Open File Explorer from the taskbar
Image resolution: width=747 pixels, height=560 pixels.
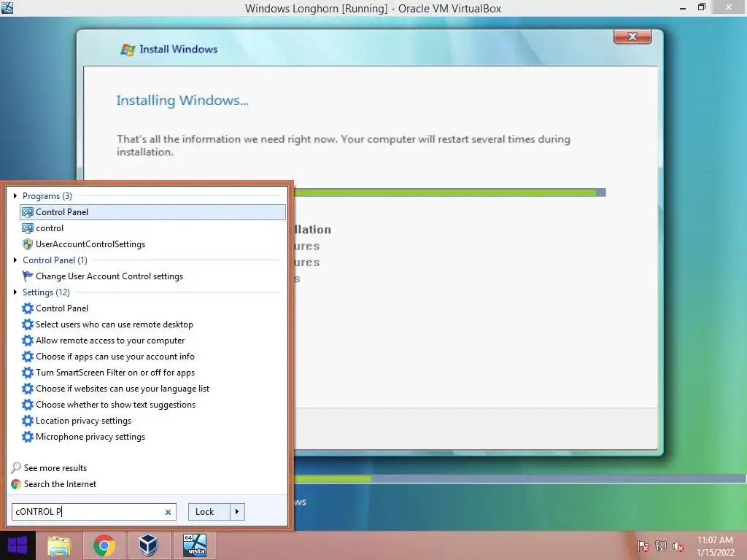coord(59,545)
